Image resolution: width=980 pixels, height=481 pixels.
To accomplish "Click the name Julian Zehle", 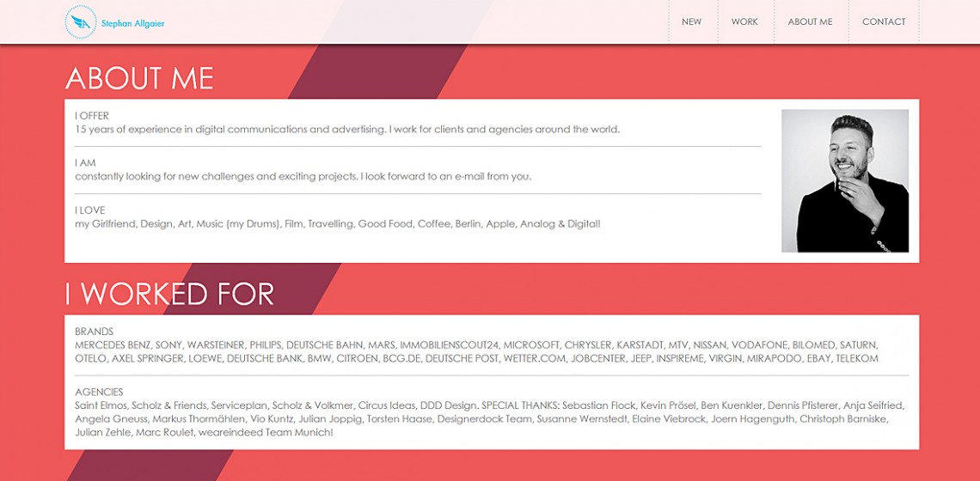I will coord(102,433).
